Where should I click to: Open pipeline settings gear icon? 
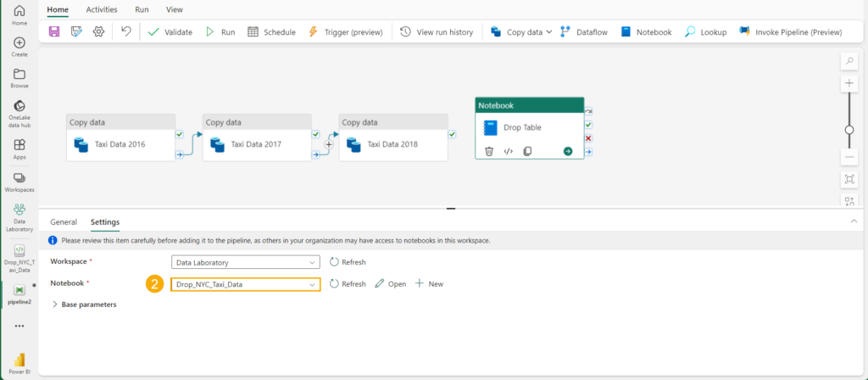point(98,31)
